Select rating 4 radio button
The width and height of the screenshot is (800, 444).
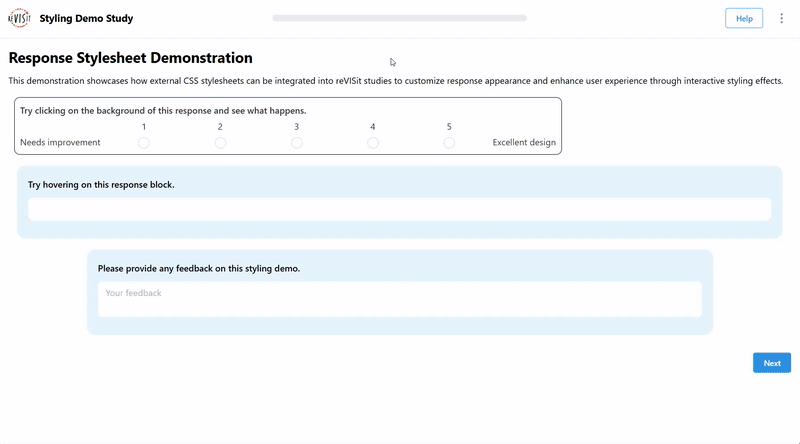pos(373,143)
